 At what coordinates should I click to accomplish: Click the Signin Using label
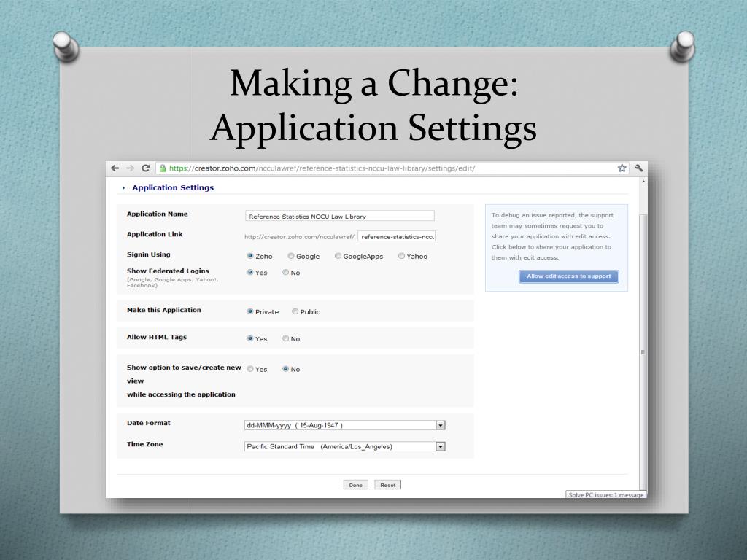click(149, 254)
